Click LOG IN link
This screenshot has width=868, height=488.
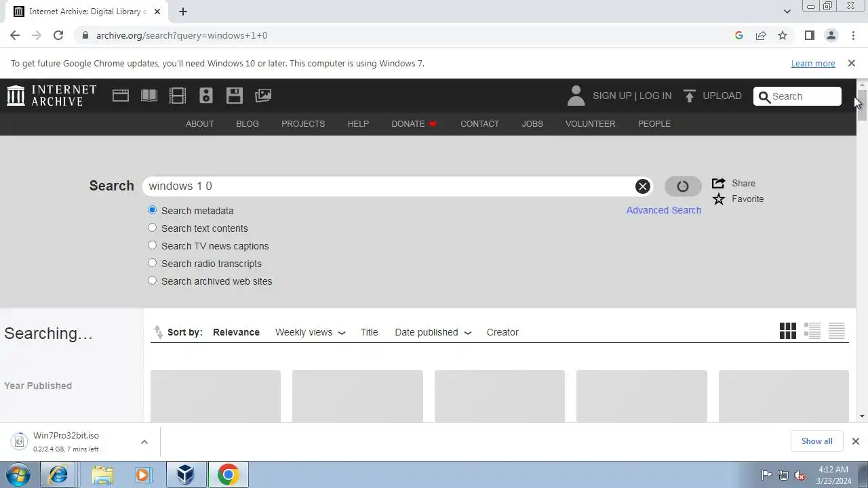coord(655,96)
